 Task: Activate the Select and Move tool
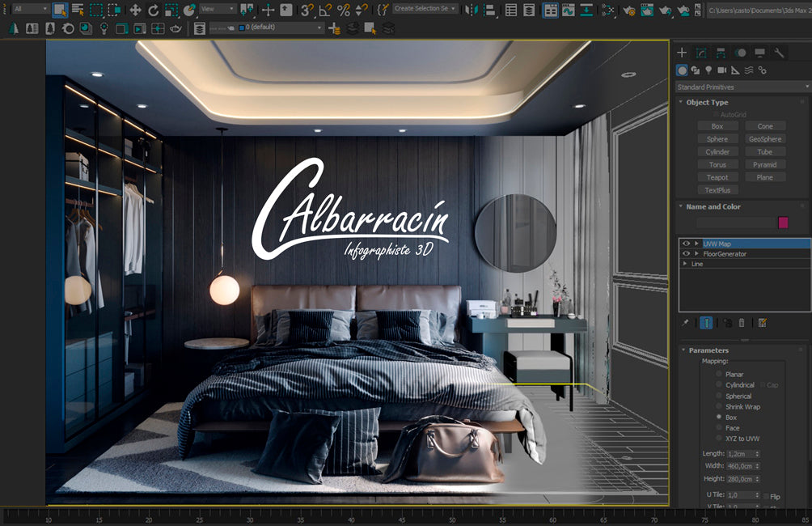click(x=135, y=10)
